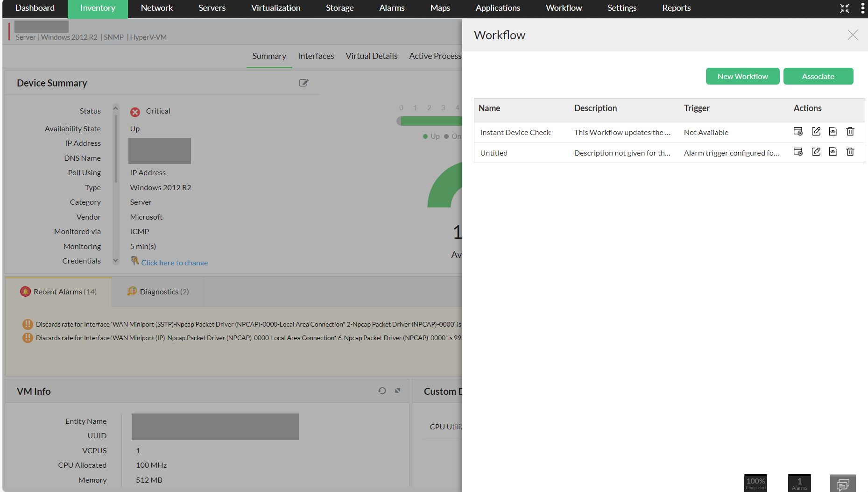Edit the Untitled workflow using pencil icon

(x=816, y=152)
